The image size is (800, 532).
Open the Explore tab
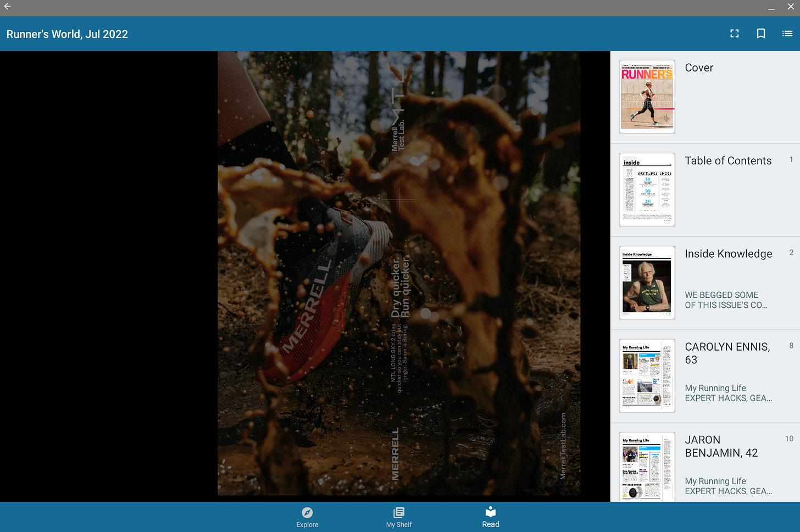307,517
